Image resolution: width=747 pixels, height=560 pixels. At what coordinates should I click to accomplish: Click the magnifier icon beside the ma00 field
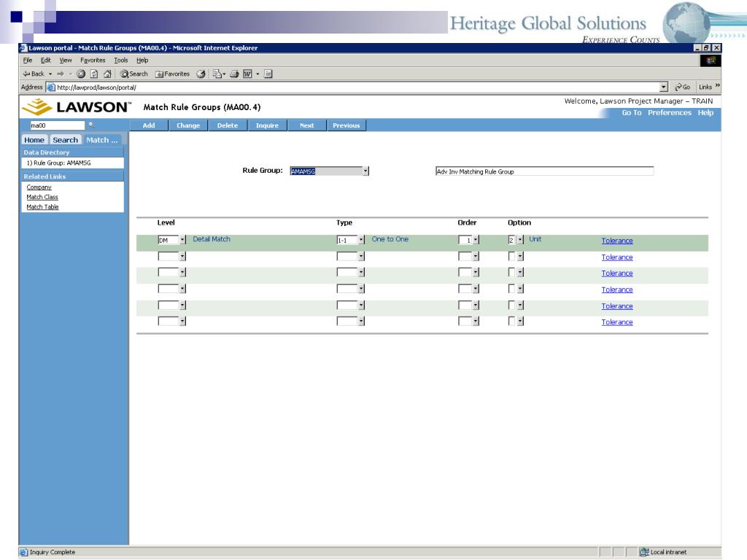[91, 125]
